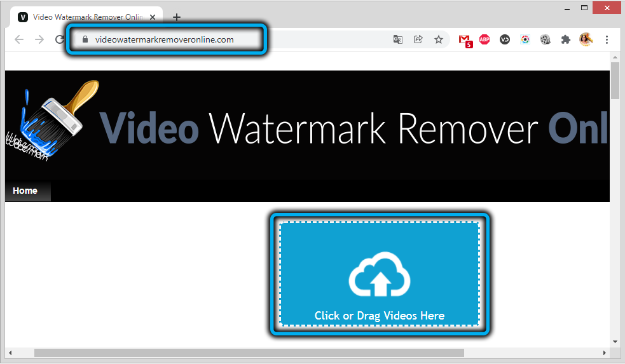Click the Click or Drag Videos Here area
625x364 pixels.
pyautogui.click(x=380, y=274)
